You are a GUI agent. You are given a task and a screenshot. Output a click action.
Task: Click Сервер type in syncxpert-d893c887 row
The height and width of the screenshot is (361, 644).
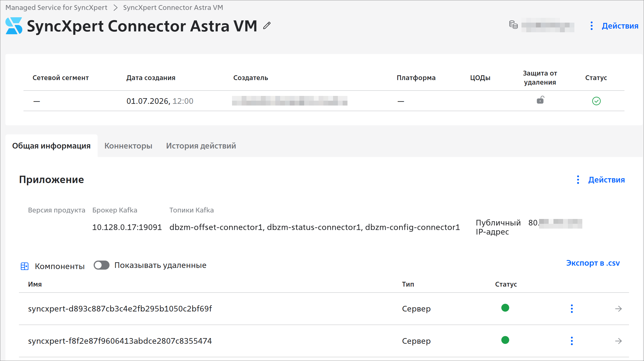click(x=416, y=309)
